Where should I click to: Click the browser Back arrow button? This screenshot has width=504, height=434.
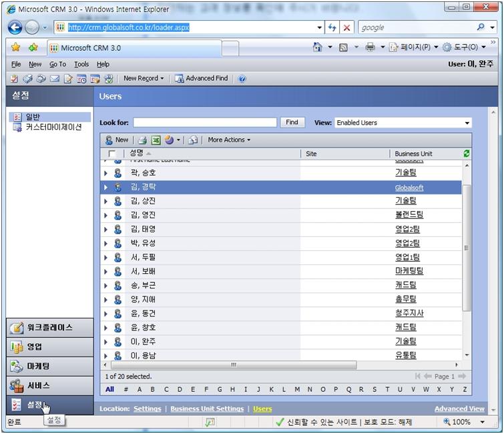click(15, 27)
